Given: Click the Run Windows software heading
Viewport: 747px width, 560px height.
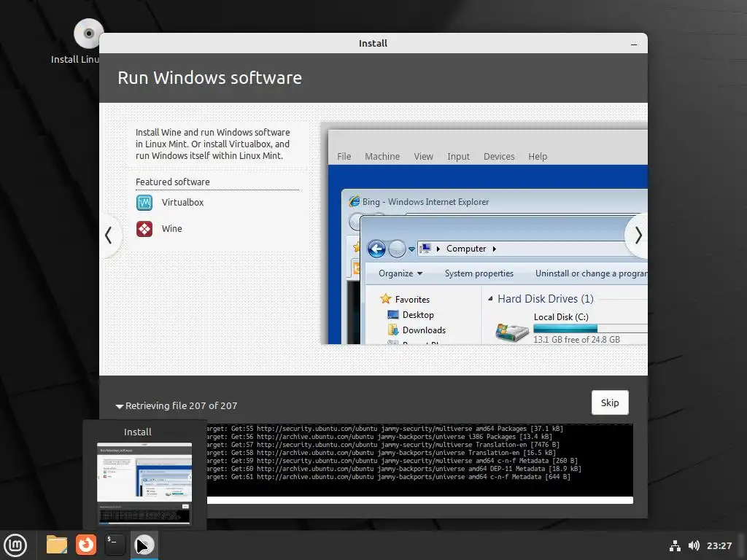Looking at the screenshot, I should (x=209, y=78).
